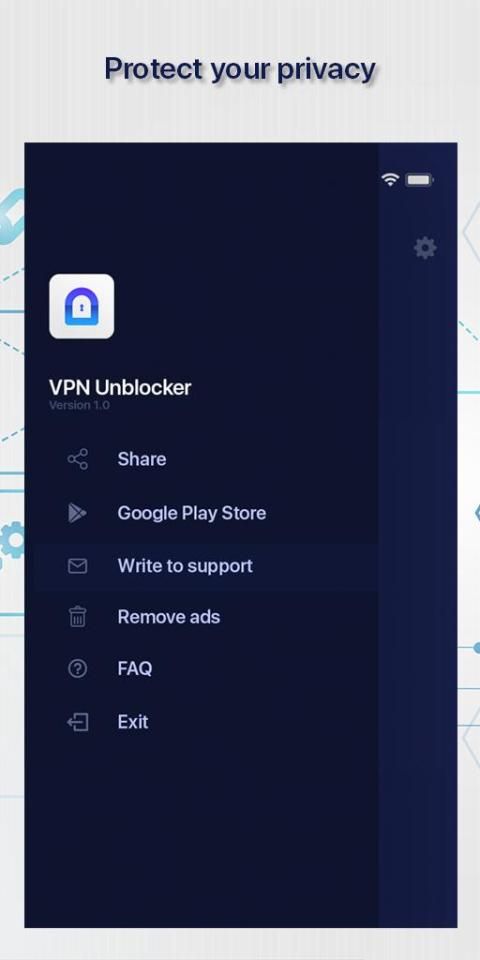Viewport: 480px width, 960px height.
Task: Tap the trash can Remove ads icon
Action: click(78, 617)
